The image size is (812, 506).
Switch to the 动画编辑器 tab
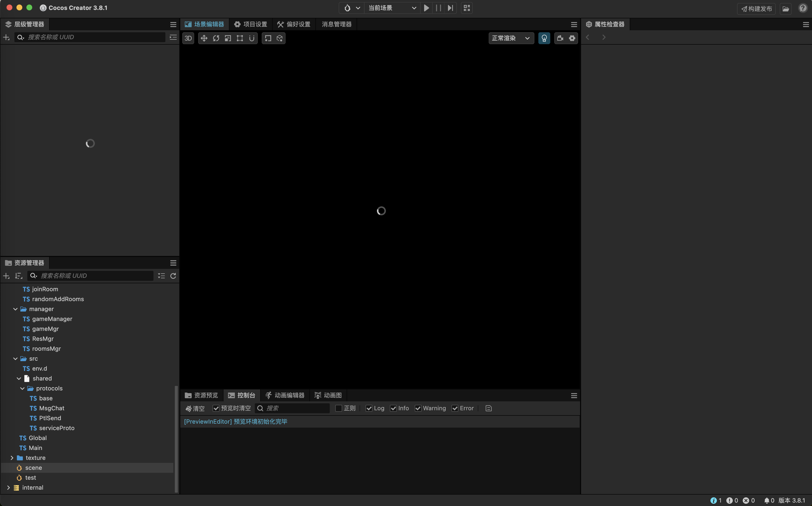(x=285, y=395)
